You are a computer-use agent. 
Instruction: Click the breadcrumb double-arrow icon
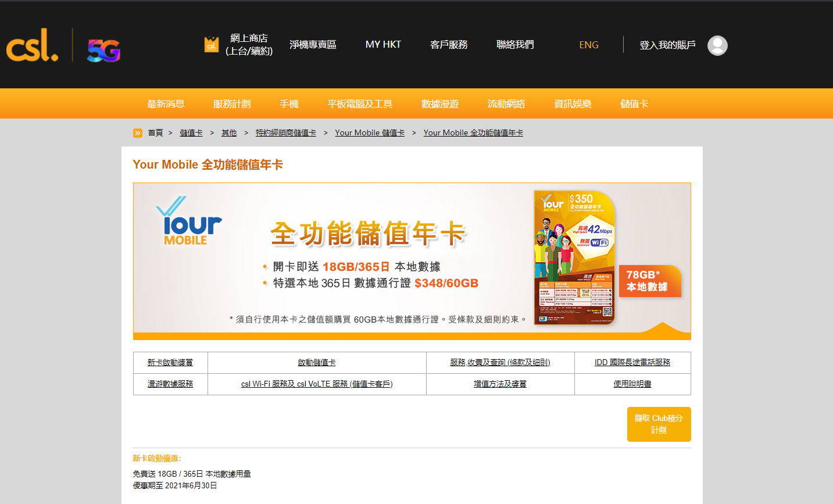click(138, 133)
